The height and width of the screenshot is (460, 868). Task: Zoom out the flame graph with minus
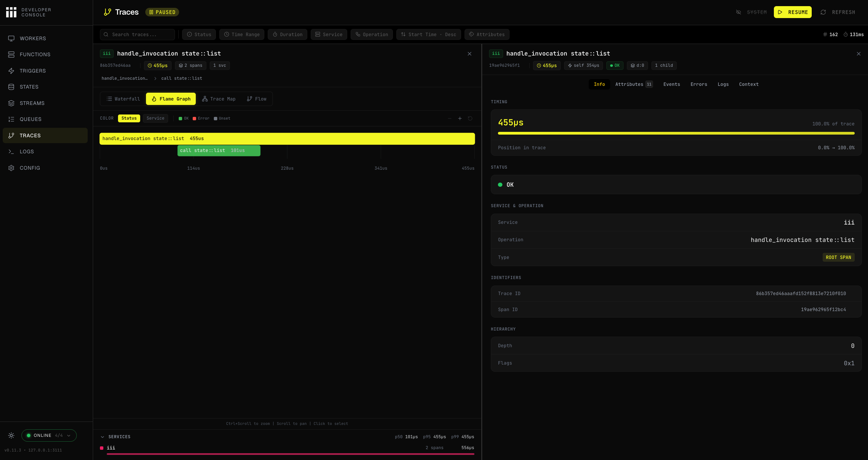pyautogui.click(x=450, y=119)
